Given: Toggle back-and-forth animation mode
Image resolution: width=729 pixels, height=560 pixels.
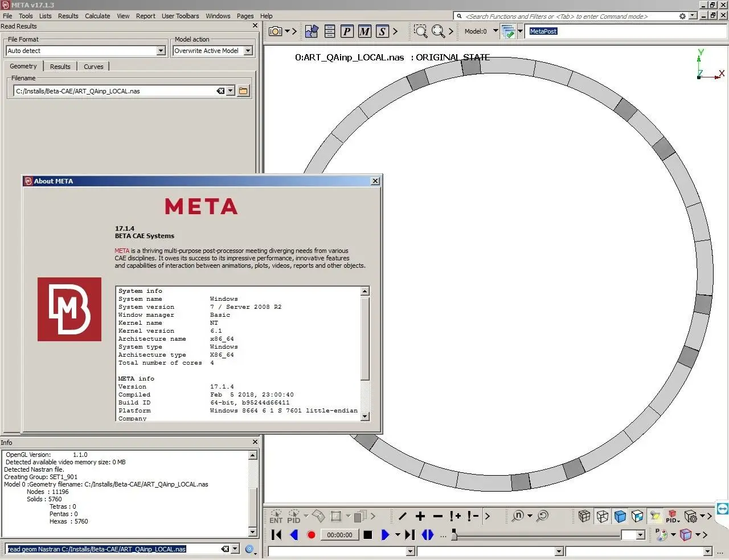Looking at the screenshot, I should [x=428, y=534].
